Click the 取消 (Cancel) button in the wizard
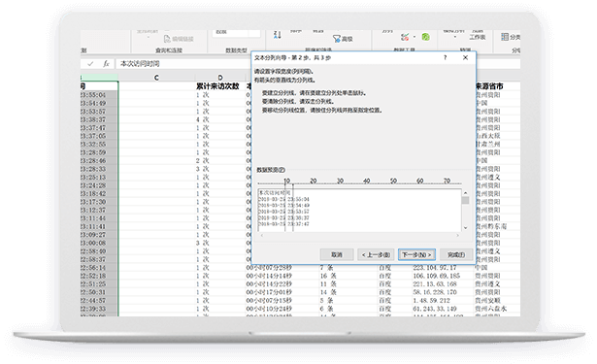Screen dimensions: 597x364 pos(337,254)
